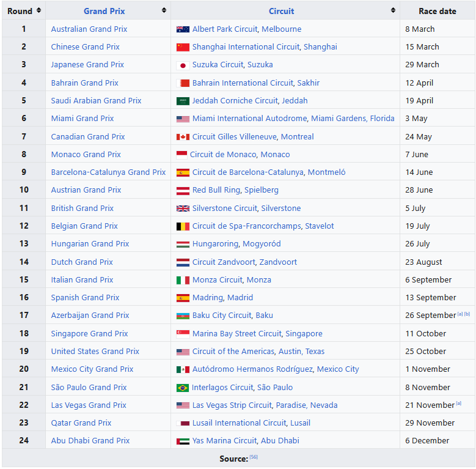Click the Qatar flag icon

183,423
